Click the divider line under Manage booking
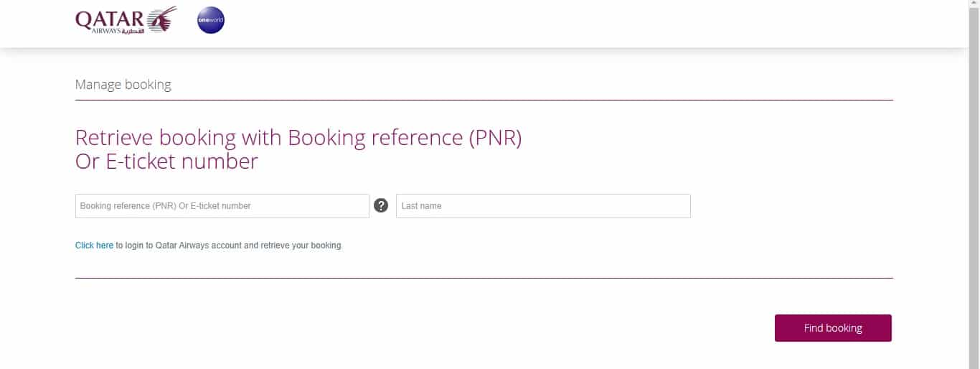The image size is (980, 369). pos(484,100)
